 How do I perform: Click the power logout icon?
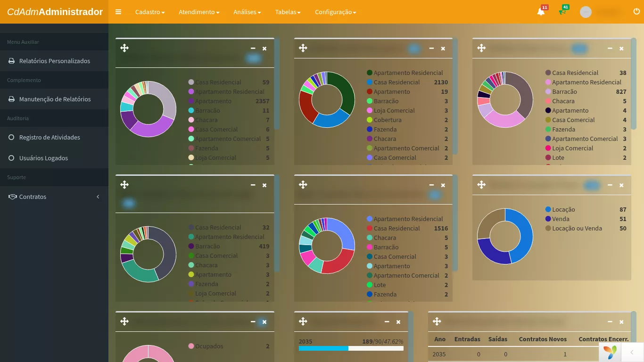click(x=636, y=11)
